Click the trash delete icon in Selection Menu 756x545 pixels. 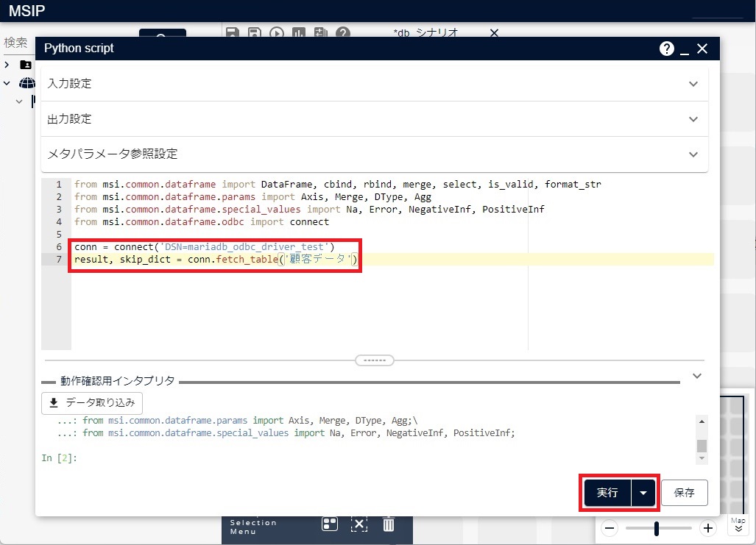(389, 524)
